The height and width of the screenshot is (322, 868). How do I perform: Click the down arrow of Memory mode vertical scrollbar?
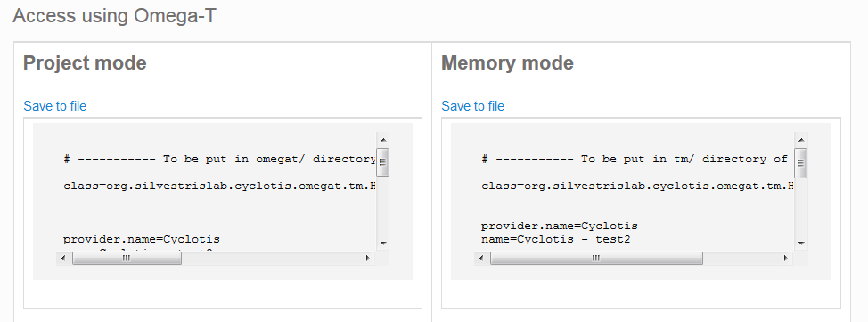801,243
